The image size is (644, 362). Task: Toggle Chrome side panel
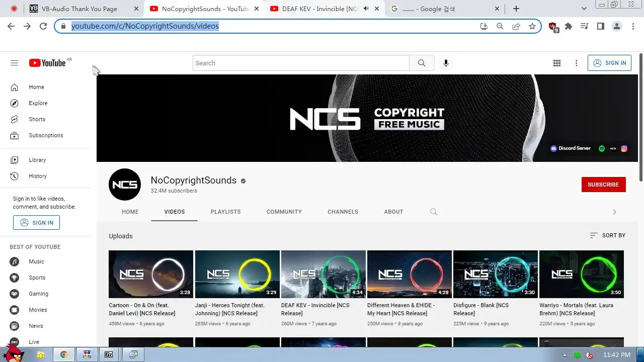pyautogui.click(x=601, y=26)
